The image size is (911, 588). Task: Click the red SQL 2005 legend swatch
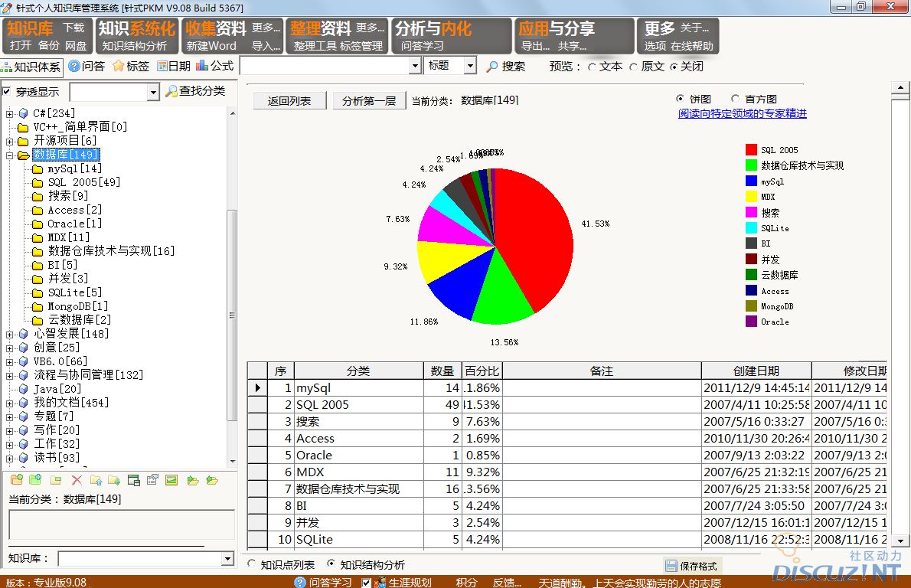(x=751, y=150)
